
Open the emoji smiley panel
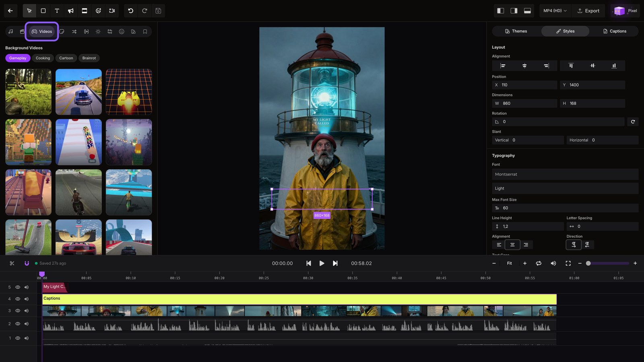[122, 31]
